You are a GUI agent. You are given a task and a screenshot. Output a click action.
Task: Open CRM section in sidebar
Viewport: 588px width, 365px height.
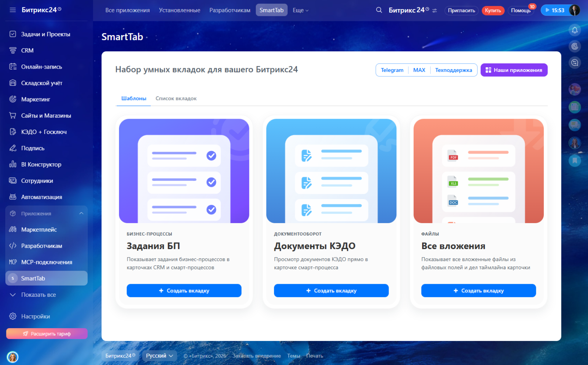pyautogui.click(x=47, y=50)
